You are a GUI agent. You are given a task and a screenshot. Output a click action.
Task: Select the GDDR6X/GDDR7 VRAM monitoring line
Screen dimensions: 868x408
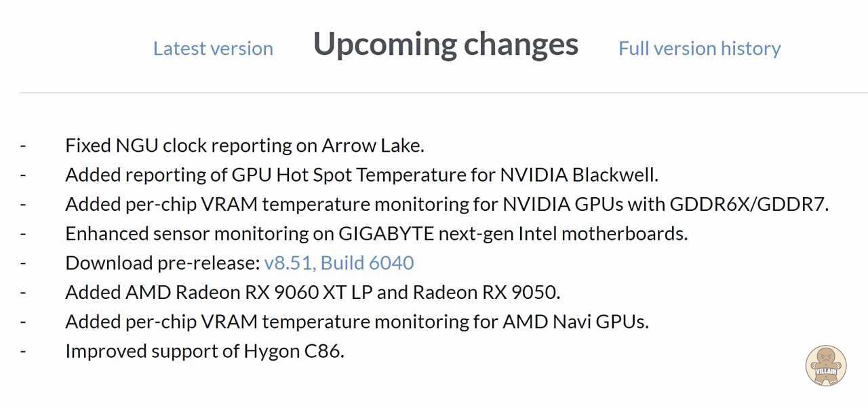pyautogui.click(x=447, y=204)
